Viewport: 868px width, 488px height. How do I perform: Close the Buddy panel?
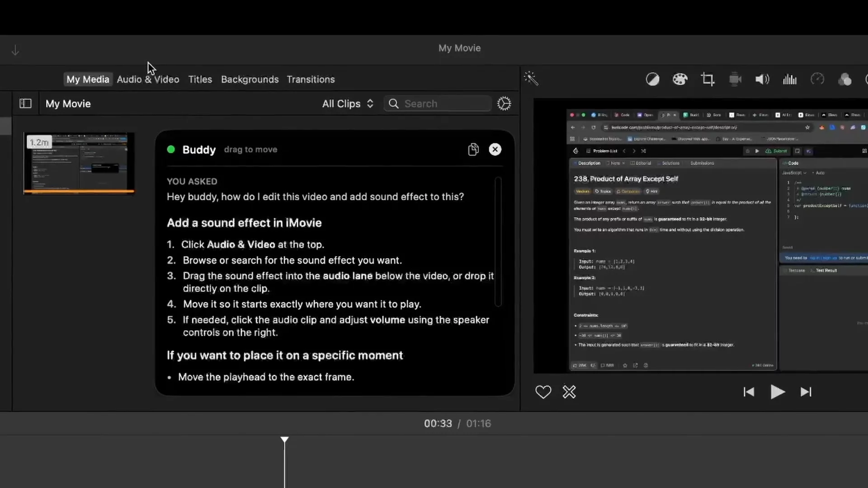click(x=495, y=150)
